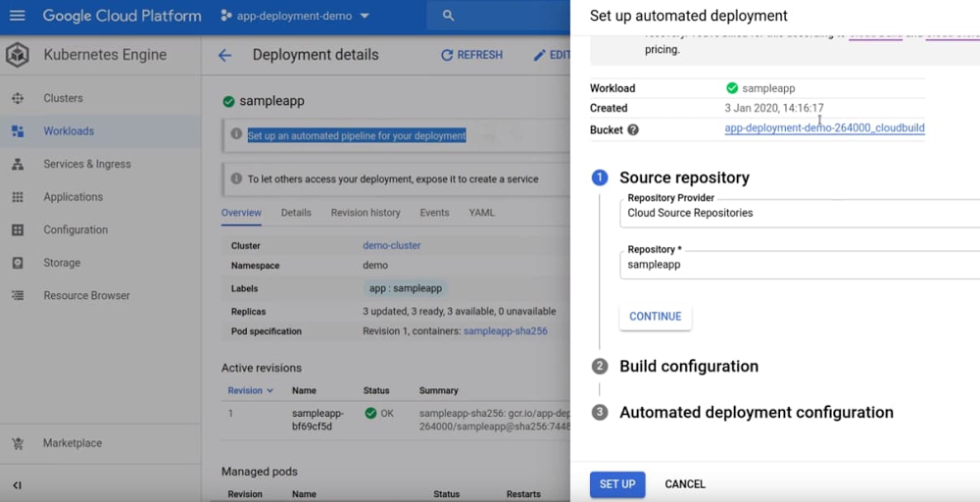Image resolution: width=980 pixels, height=502 pixels.
Task: Click the Configuration sidebar icon
Action: point(18,230)
